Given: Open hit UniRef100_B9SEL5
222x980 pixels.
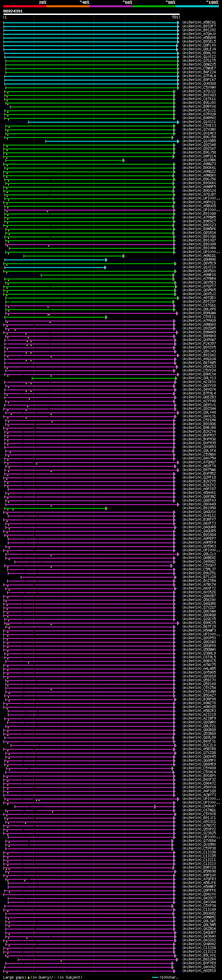Looking at the screenshot, I should tap(199, 41).
